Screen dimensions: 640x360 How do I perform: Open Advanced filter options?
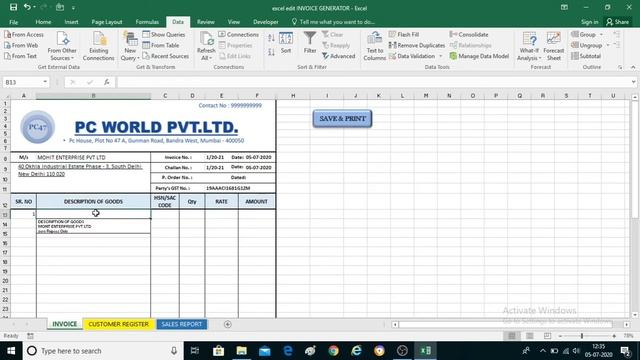(338, 56)
